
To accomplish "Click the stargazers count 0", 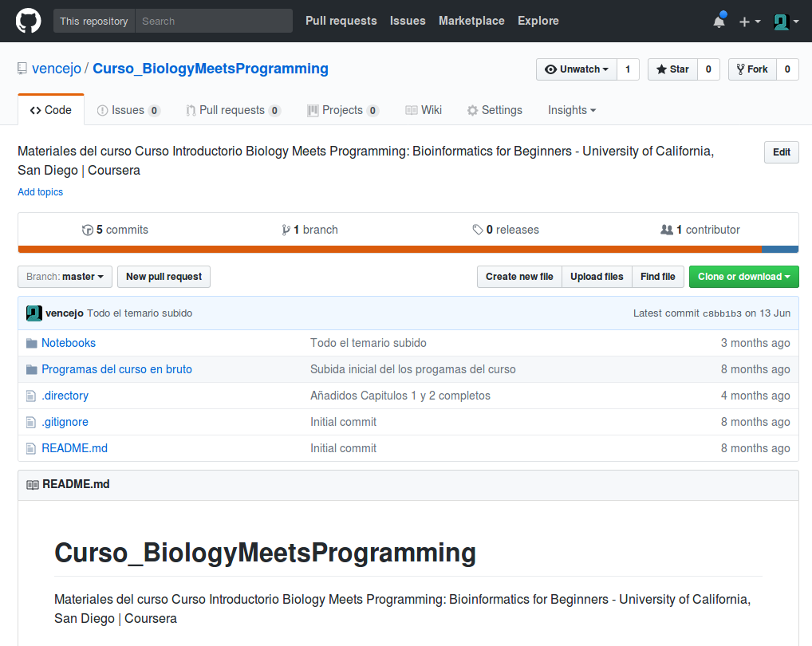I will coord(708,69).
